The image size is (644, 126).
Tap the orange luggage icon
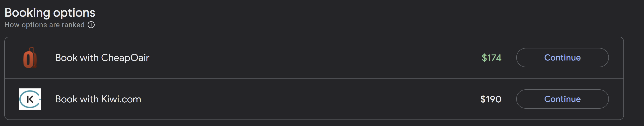coord(30,58)
